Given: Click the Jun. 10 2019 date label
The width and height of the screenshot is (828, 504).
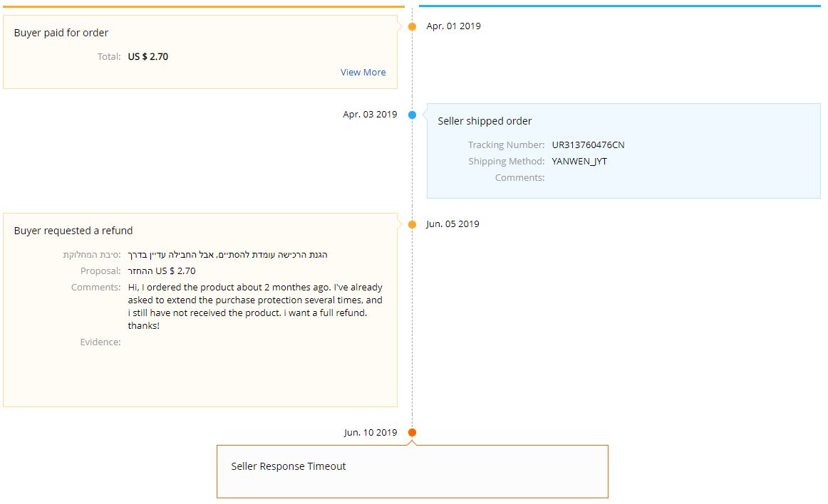Looking at the screenshot, I should click(x=370, y=433).
